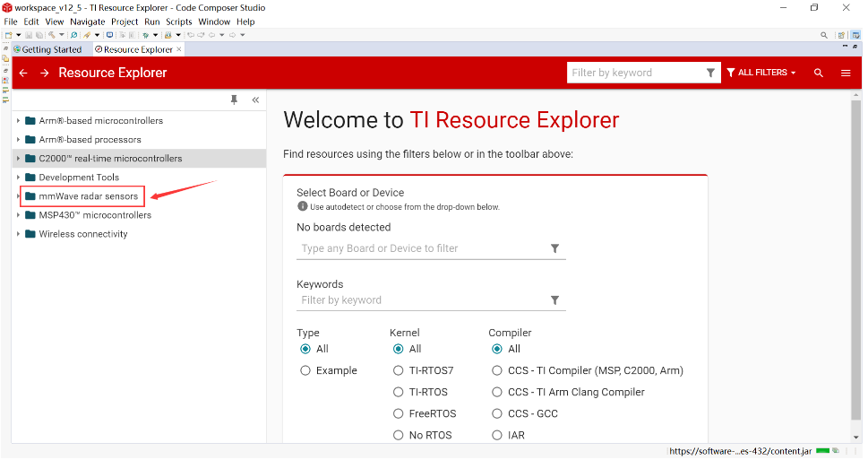Expand Development Tools tree node
This screenshot has height=460, width=868.
[18, 178]
